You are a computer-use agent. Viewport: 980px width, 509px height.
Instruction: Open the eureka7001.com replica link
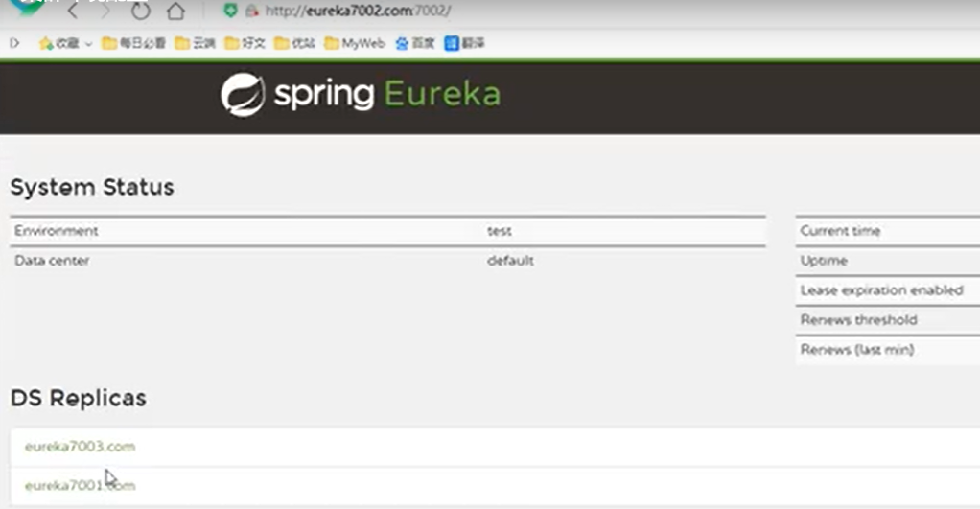pyautogui.click(x=80, y=485)
